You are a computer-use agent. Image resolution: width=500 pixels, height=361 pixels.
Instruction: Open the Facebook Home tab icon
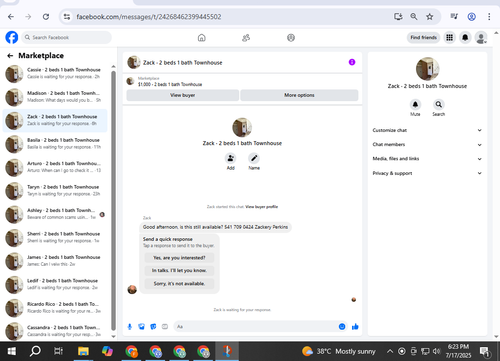(202, 38)
